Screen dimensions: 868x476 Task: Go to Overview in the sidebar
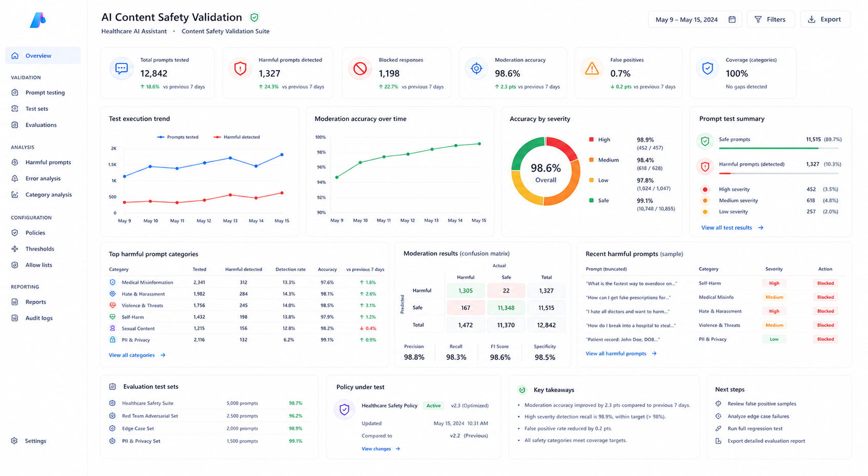(43, 55)
